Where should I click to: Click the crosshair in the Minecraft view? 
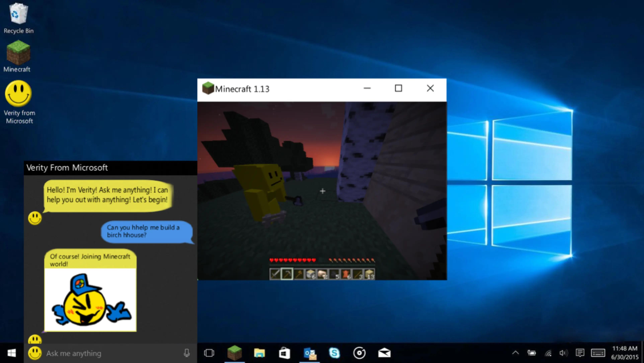point(323,191)
